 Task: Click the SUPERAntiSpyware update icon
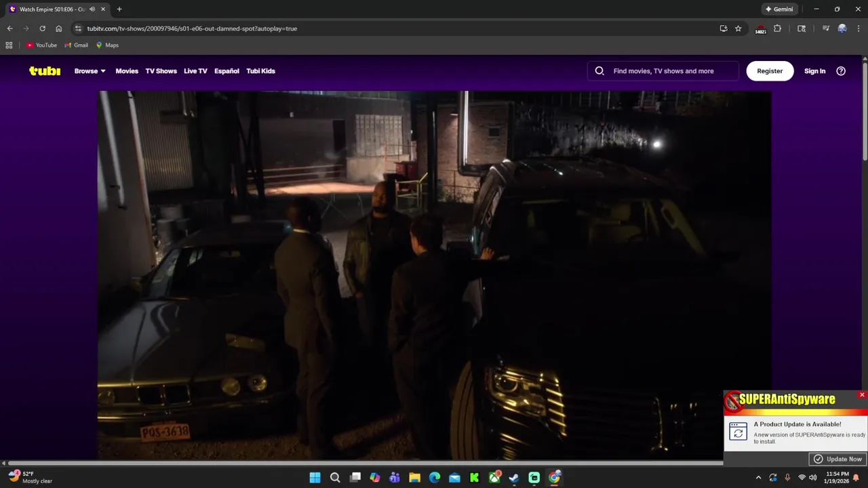click(x=738, y=431)
